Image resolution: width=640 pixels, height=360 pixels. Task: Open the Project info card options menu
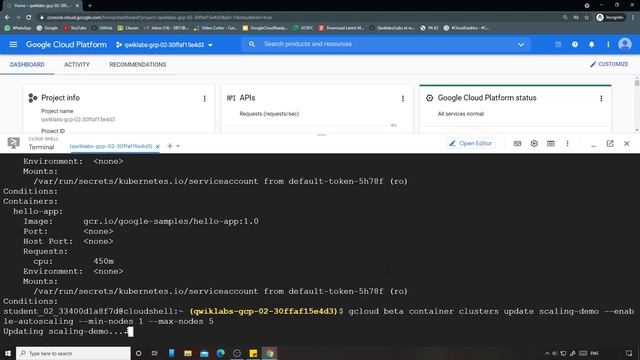[204, 98]
